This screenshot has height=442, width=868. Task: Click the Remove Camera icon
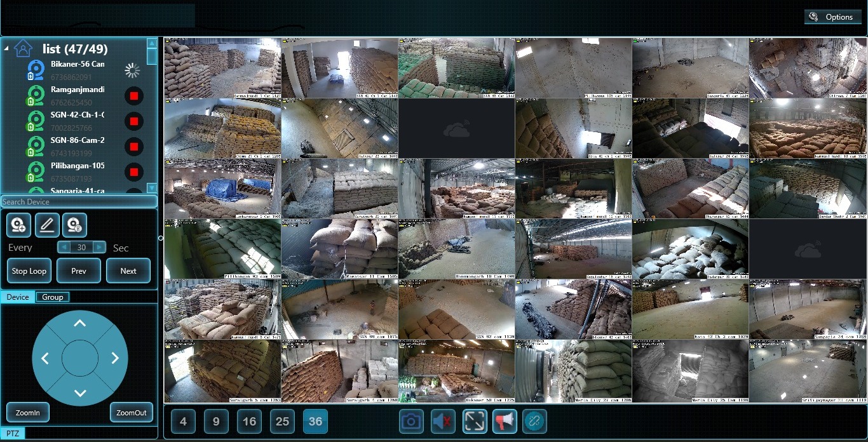pyautogui.click(x=76, y=225)
